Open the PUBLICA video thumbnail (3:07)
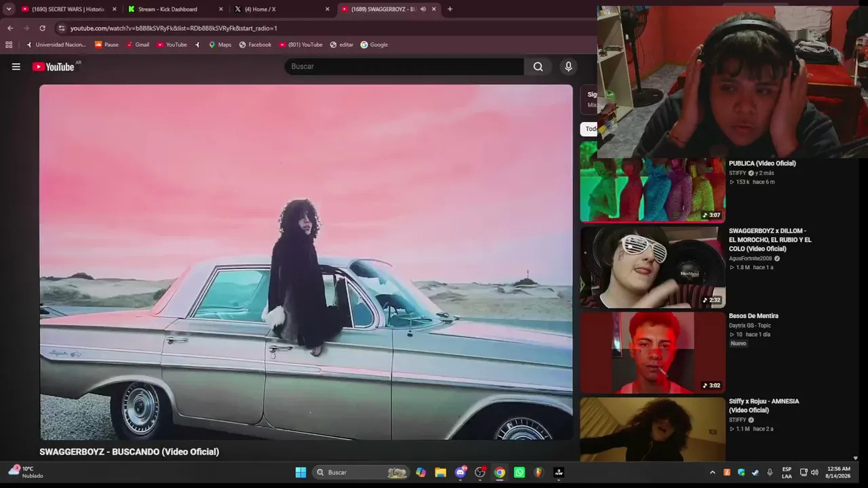The image size is (868, 488). 652,182
